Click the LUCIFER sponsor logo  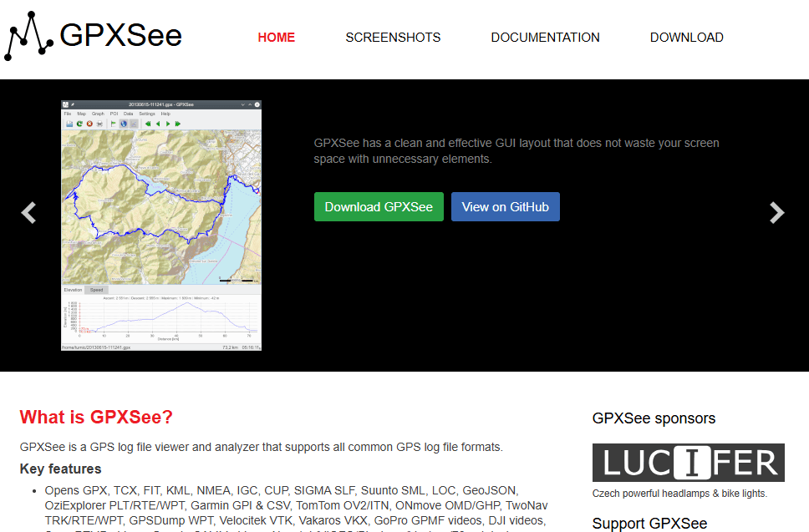pos(689,463)
